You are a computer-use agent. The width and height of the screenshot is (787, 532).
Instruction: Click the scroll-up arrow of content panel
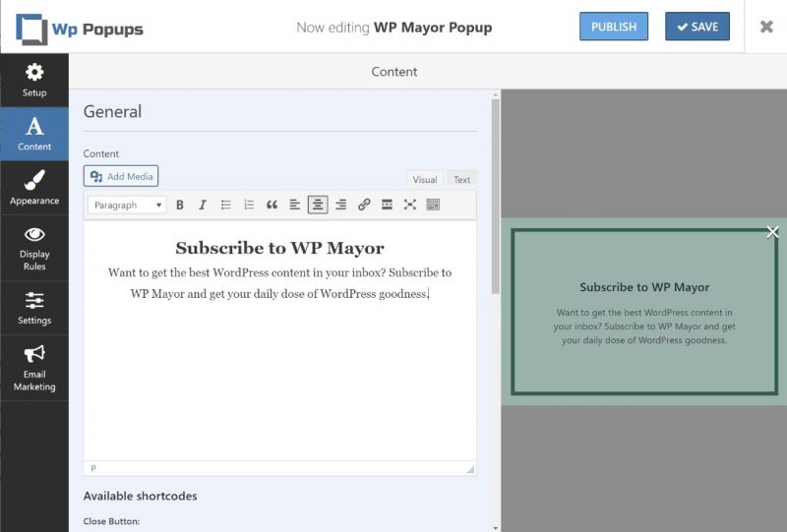[x=496, y=94]
